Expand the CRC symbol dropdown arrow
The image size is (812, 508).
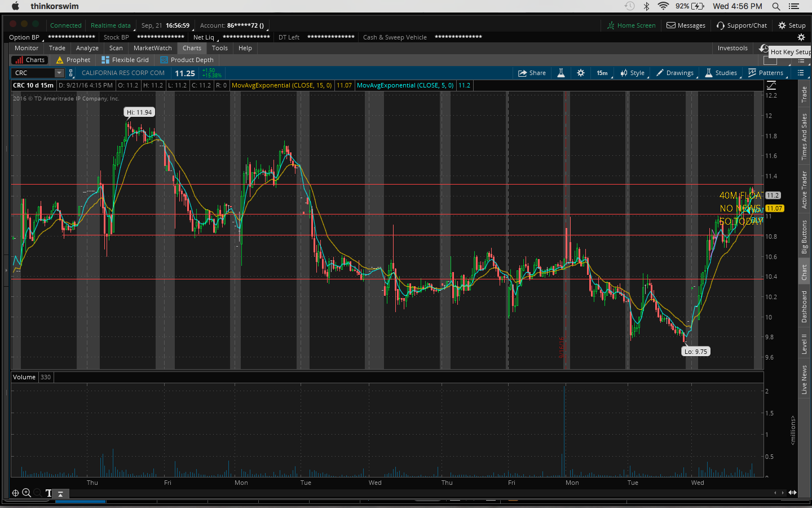pyautogui.click(x=59, y=73)
